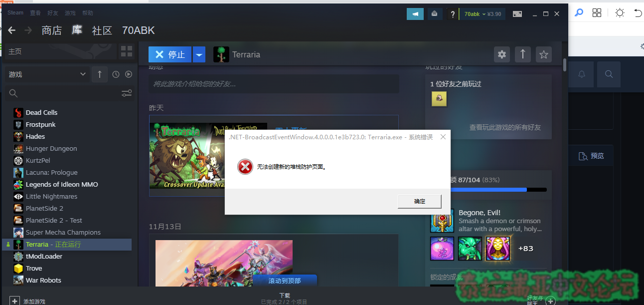
Task: Click the Steam help question mark
Action: [x=453, y=14]
